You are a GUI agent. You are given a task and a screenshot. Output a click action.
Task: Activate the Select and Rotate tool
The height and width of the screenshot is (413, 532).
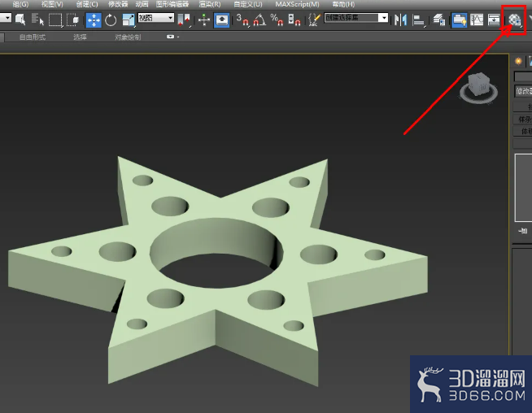(111, 20)
